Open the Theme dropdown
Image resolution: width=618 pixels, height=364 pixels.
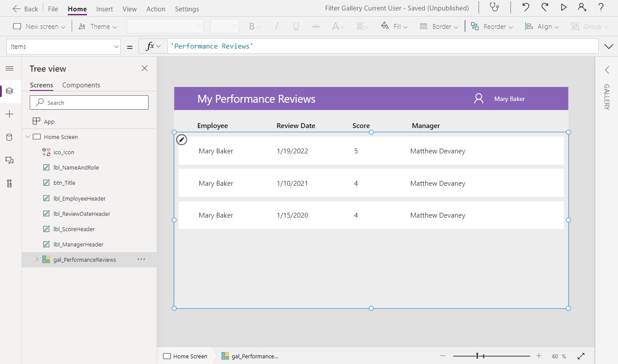tap(97, 26)
